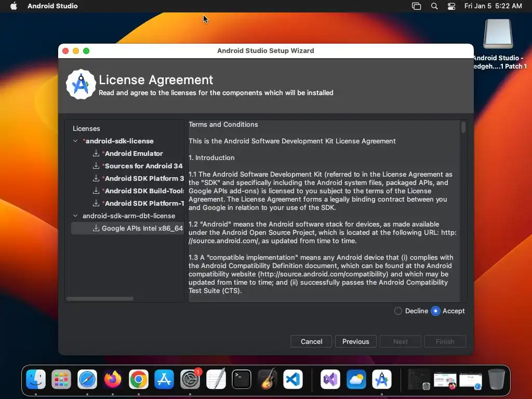The image size is (532, 399).
Task: Click the Android Studio icon in the dock
Action: tap(382, 379)
